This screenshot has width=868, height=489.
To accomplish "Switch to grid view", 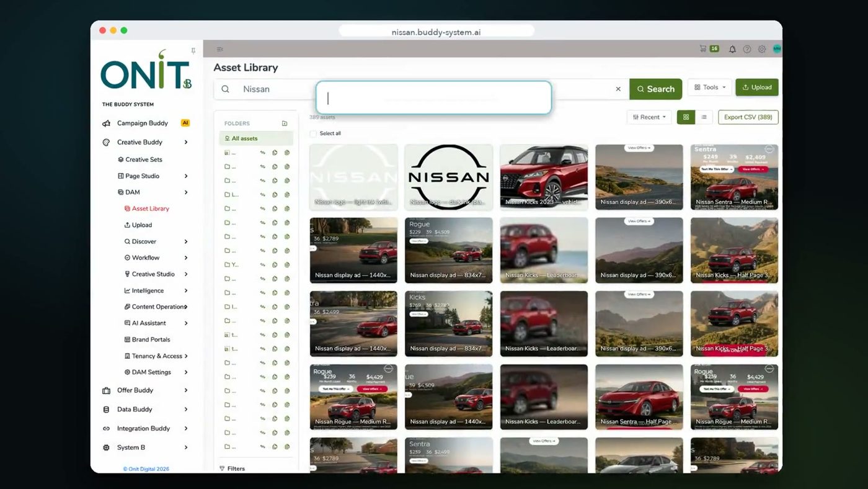I will point(686,117).
